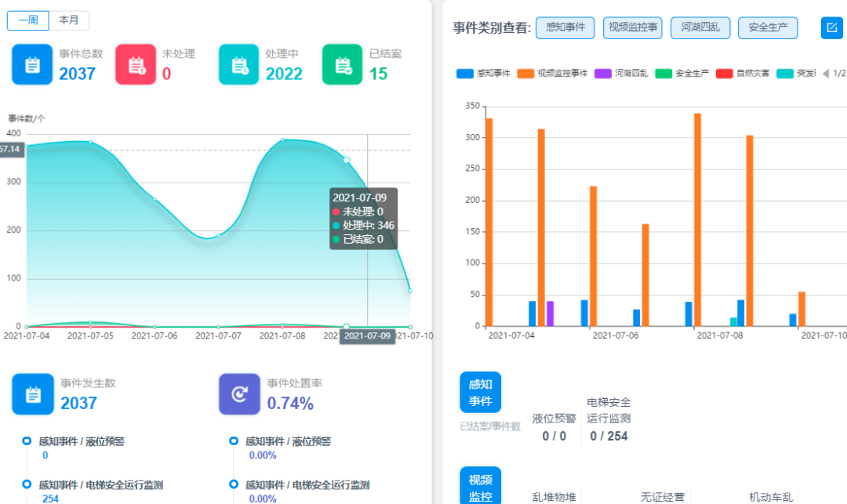This screenshot has height=504, width=847.
Task: Click 处理中 value 2022
Action: coord(284,74)
